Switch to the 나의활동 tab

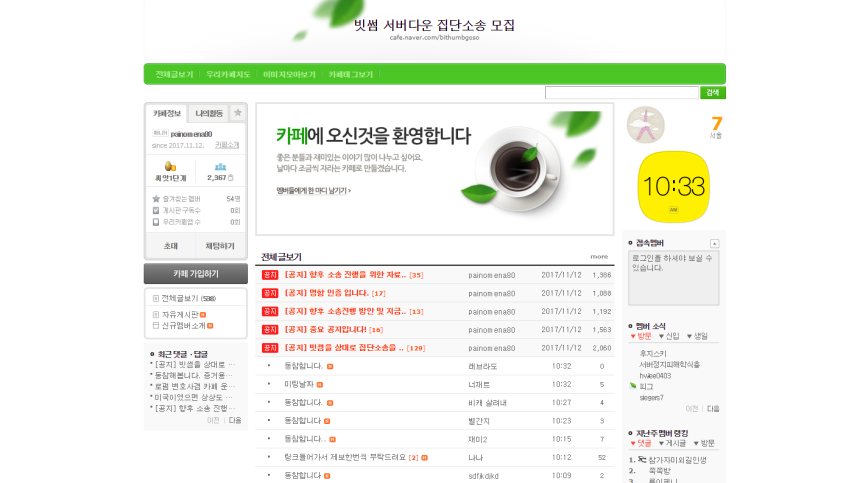click(x=209, y=113)
